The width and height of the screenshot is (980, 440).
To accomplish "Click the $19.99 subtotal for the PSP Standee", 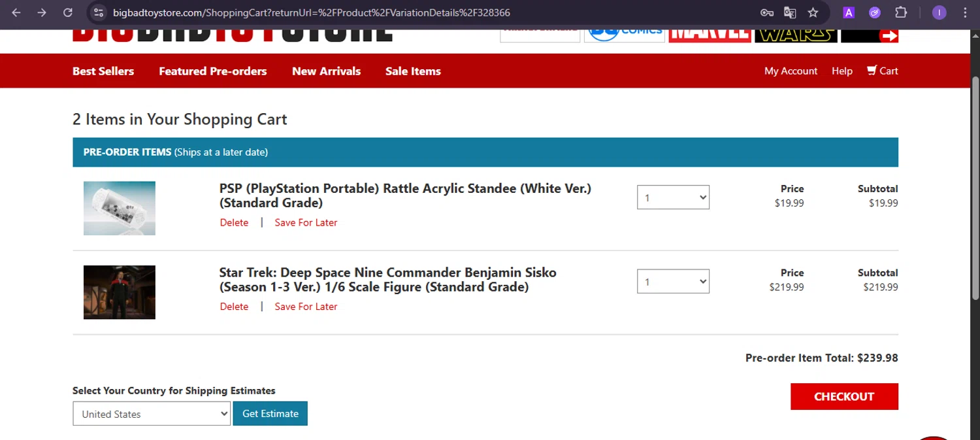I will pyautogui.click(x=883, y=203).
